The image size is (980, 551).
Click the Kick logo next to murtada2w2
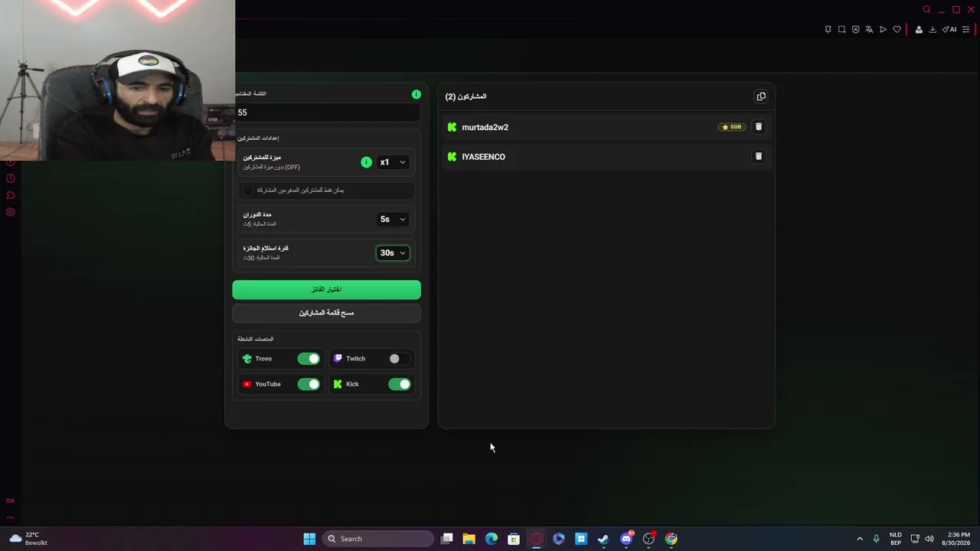click(452, 127)
